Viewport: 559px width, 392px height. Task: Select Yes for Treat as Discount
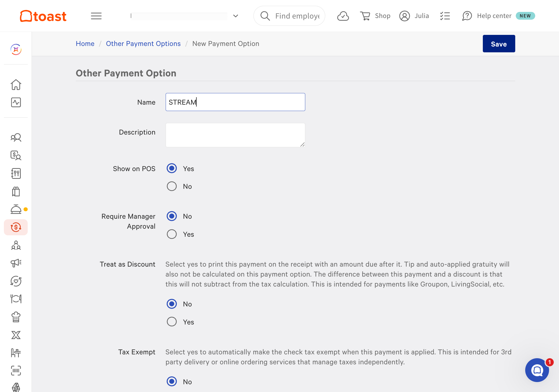tap(172, 322)
